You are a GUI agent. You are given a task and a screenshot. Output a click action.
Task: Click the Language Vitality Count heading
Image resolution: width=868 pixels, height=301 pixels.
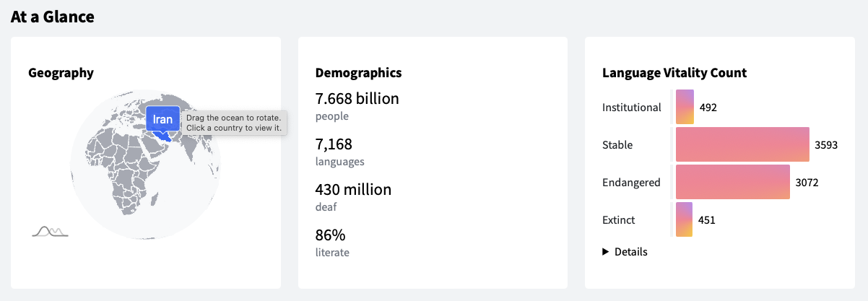(x=674, y=73)
